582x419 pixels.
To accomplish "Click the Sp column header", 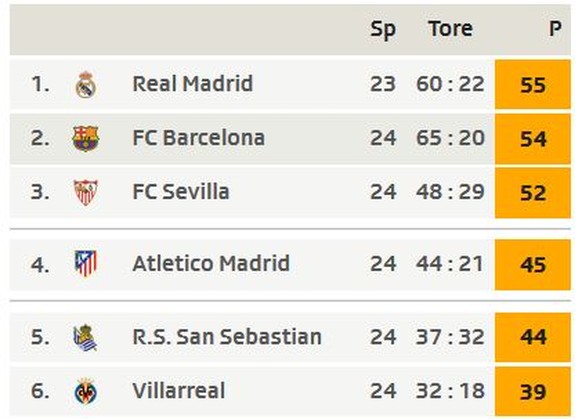I will click(383, 30).
